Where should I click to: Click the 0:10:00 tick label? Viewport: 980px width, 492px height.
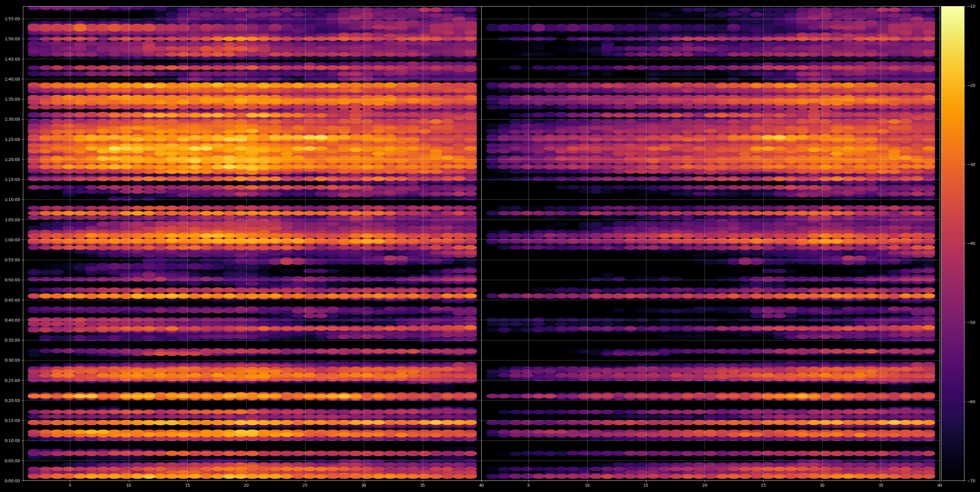[x=13, y=441]
